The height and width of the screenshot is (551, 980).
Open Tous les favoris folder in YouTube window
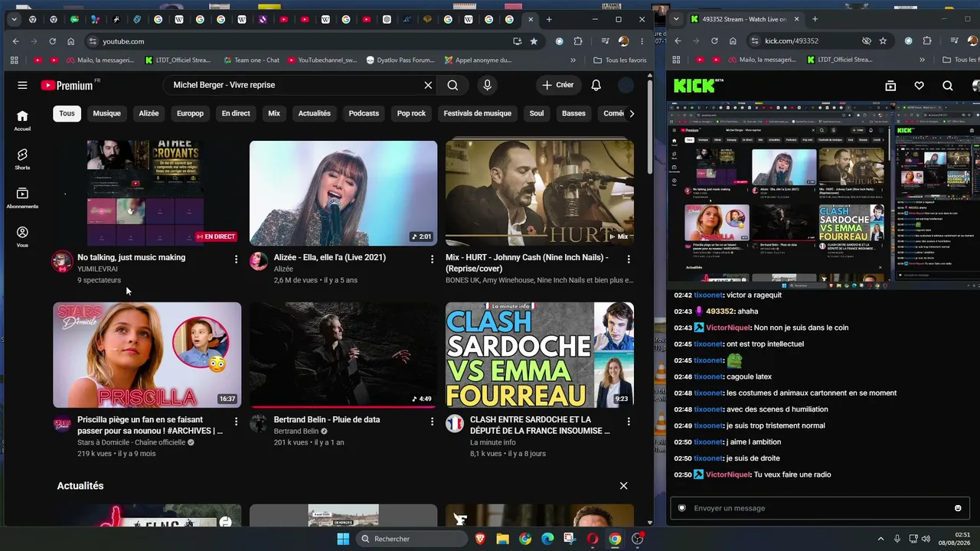click(x=620, y=60)
